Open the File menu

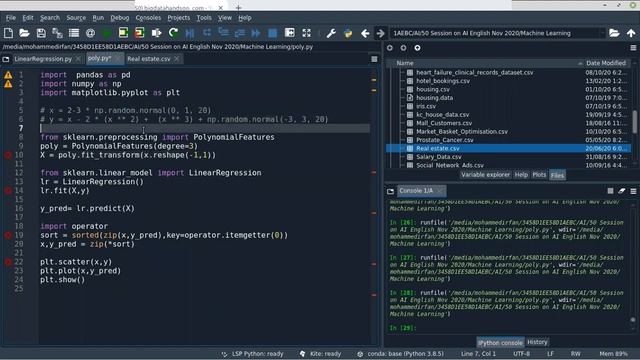(11, 18)
